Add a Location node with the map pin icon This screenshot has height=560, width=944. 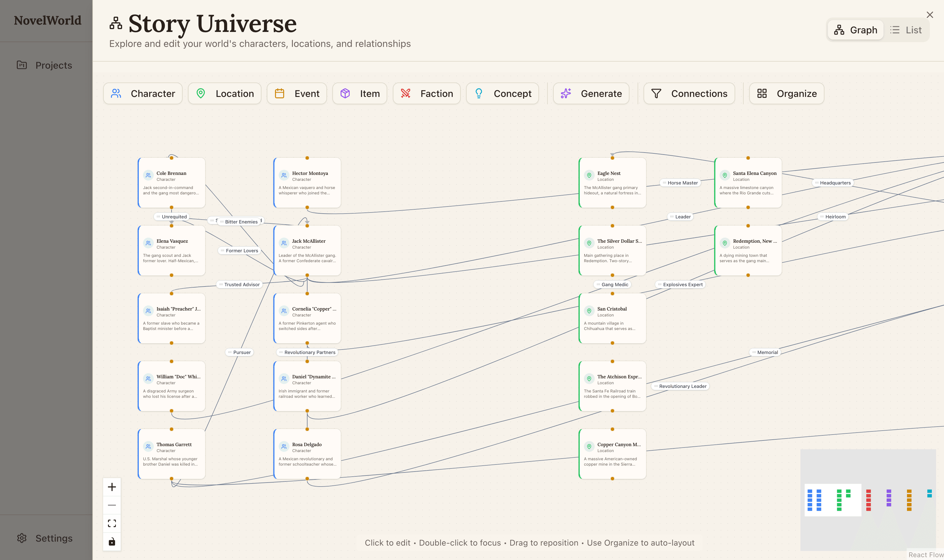point(225,93)
